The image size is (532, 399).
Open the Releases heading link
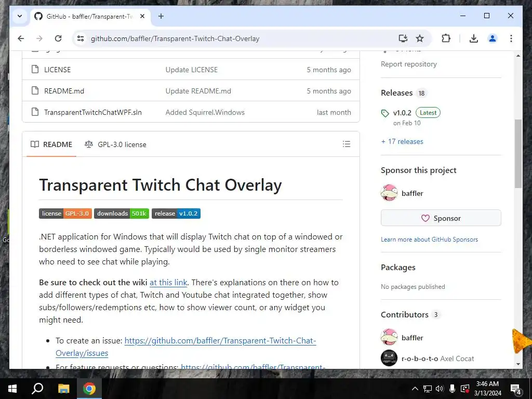(x=396, y=93)
